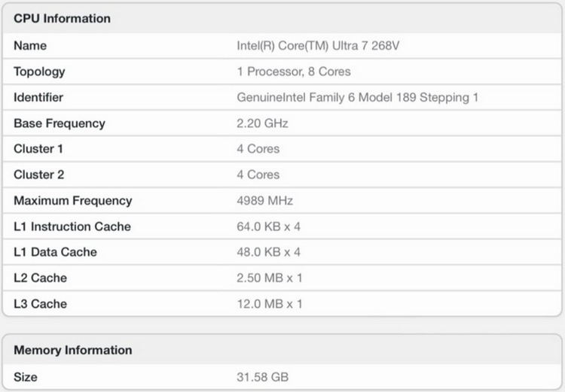
Task: Click the Maximum Frequency label
Action: [x=73, y=201]
